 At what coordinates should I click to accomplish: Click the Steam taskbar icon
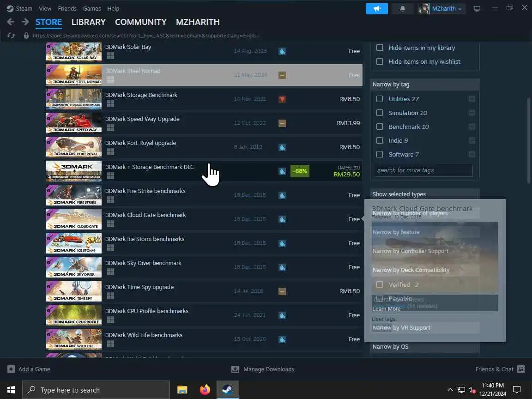point(228,390)
